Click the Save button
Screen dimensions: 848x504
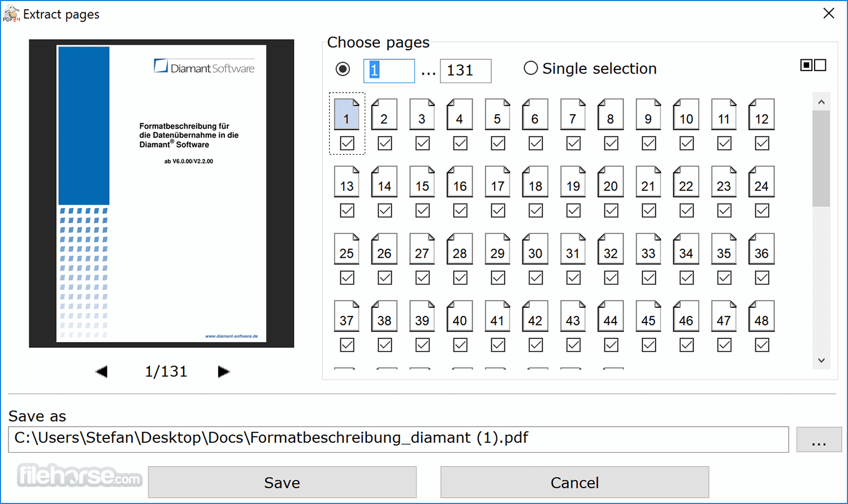coord(282,482)
